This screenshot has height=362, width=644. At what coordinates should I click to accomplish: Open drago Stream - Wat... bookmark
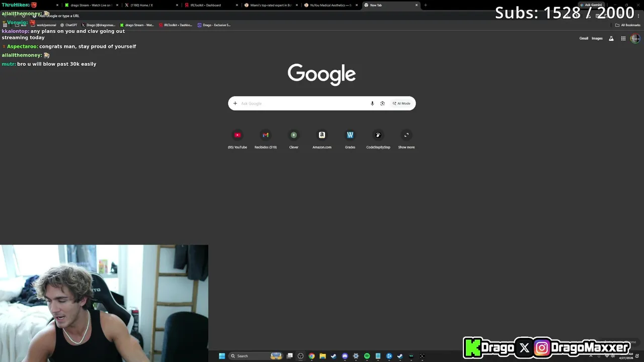[137, 25]
